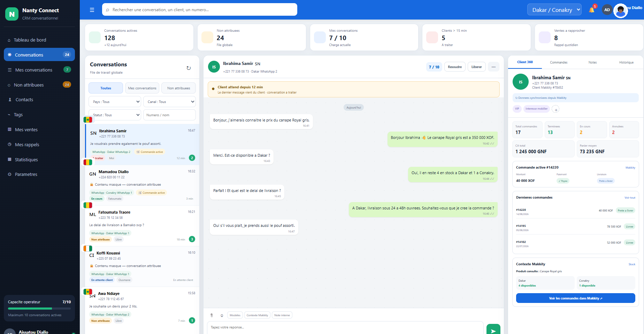This screenshot has width=644, height=334.
Task: Click the attach file paperclip icon
Action: pyautogui.click(x=212, y=315)
